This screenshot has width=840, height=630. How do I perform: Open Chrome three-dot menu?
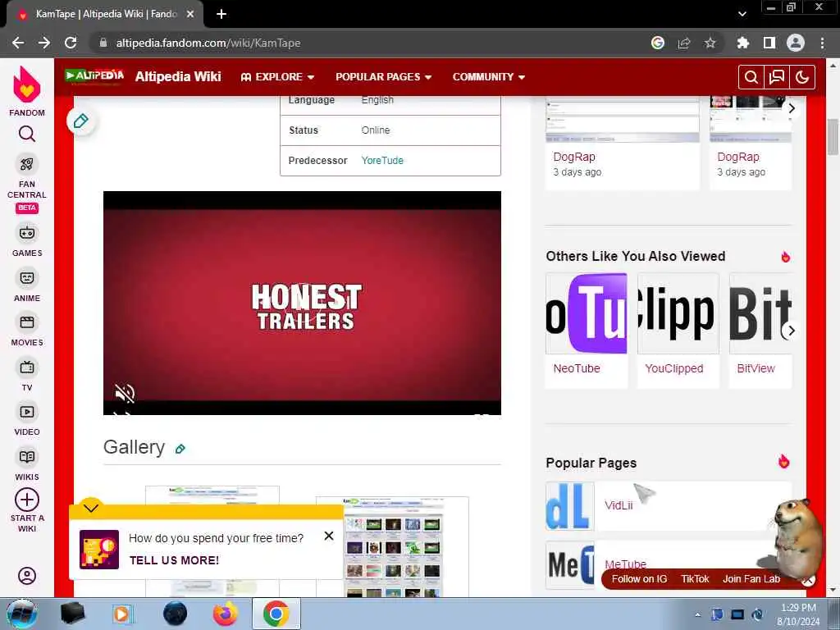[822, 43]
